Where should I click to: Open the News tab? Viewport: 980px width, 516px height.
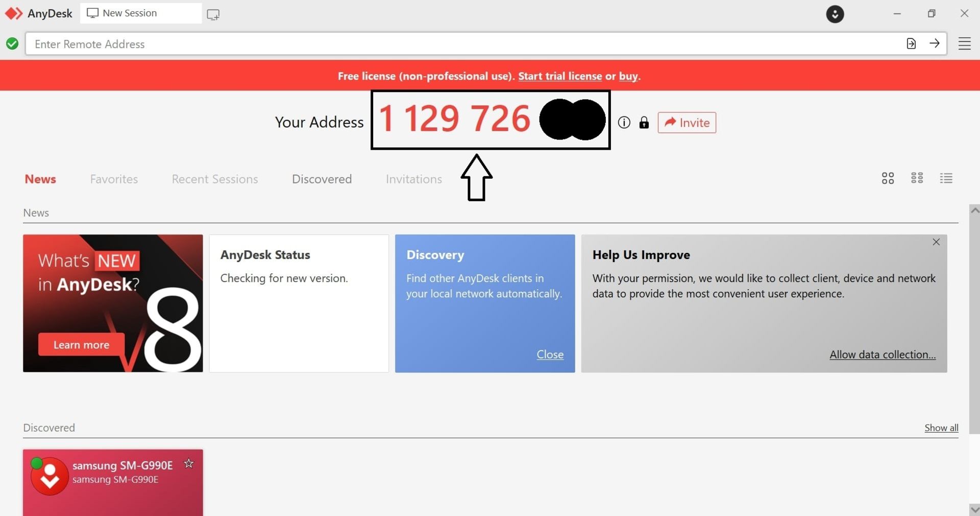tap(40, 179)
